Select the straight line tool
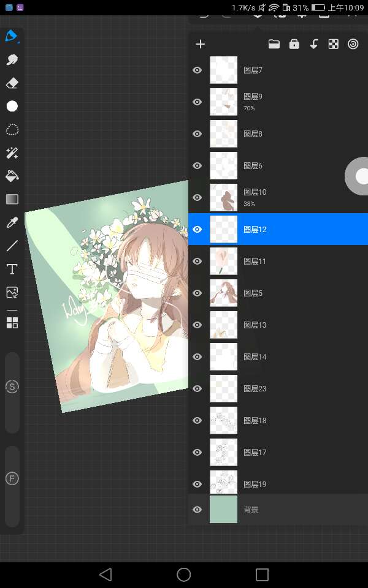Image resolution: width=368 pixels, height=588 pixels. pyautogui.click(x=12, y=246)
